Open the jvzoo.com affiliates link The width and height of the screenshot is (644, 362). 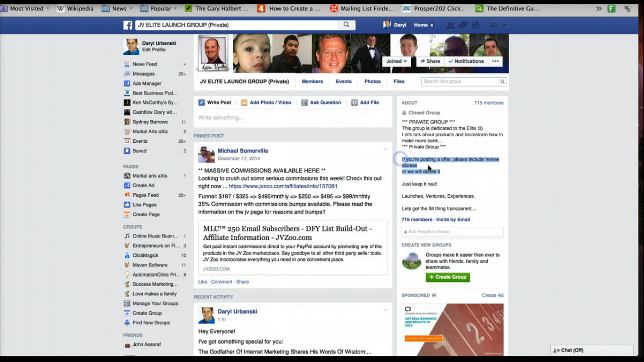[283, 186]
